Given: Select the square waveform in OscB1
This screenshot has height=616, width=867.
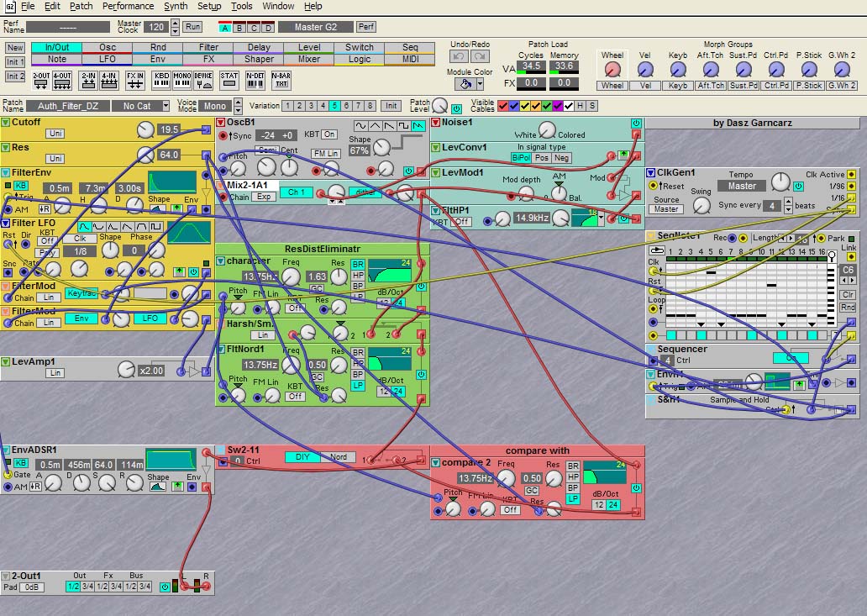Looking at the screenshot, I should click(x=403, y=125).
